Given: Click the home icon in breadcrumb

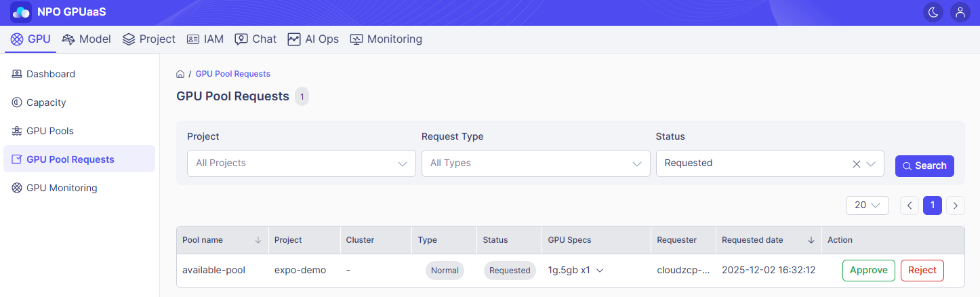Looking at the screenshot, I should pos(180,74).
